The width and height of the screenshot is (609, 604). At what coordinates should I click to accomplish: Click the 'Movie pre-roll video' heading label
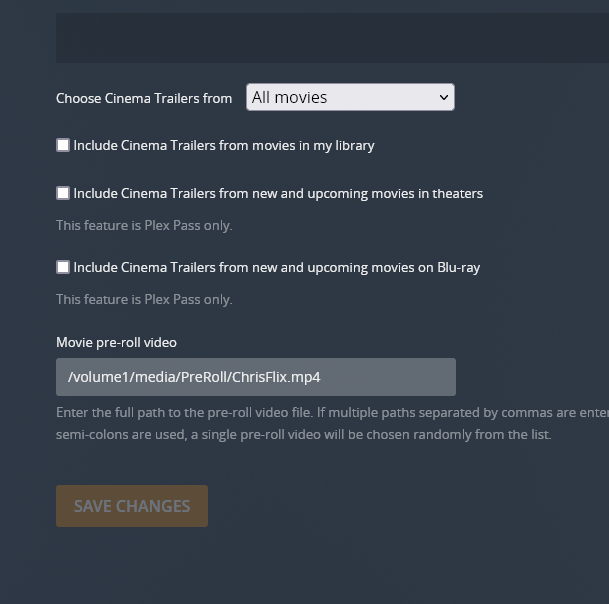[116, 342]
